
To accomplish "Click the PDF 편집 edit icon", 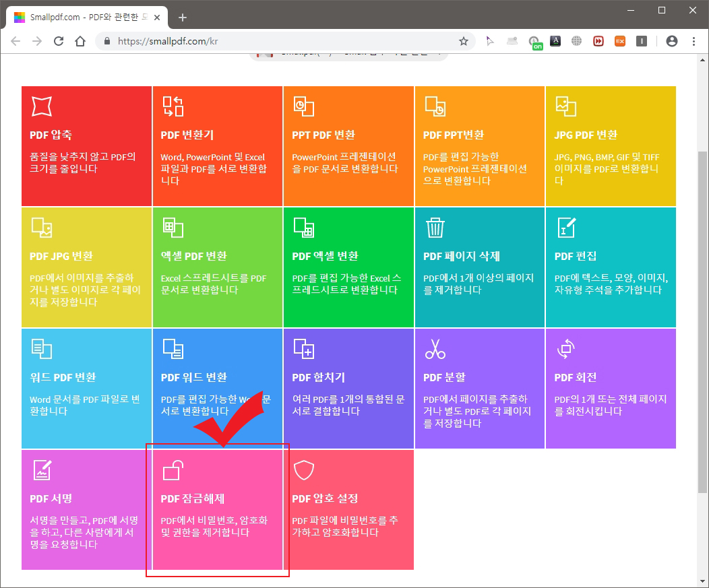I will tap(566, 228).
